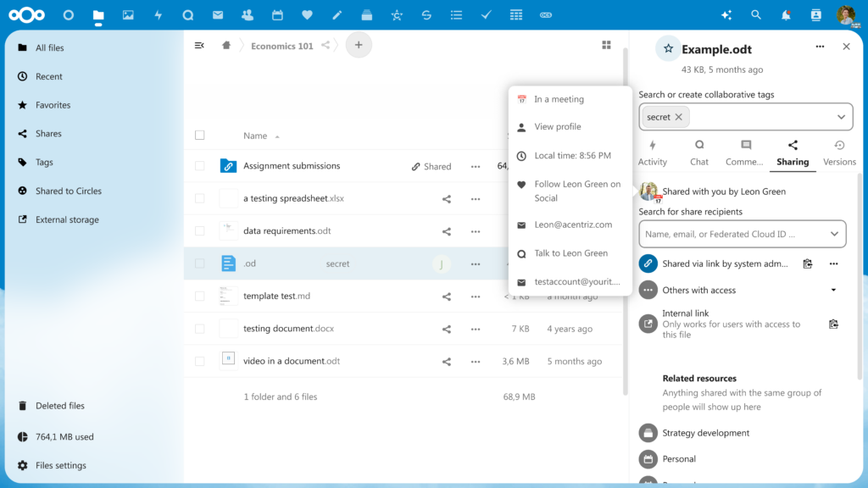Open the Mail app icon

point(218,14)
